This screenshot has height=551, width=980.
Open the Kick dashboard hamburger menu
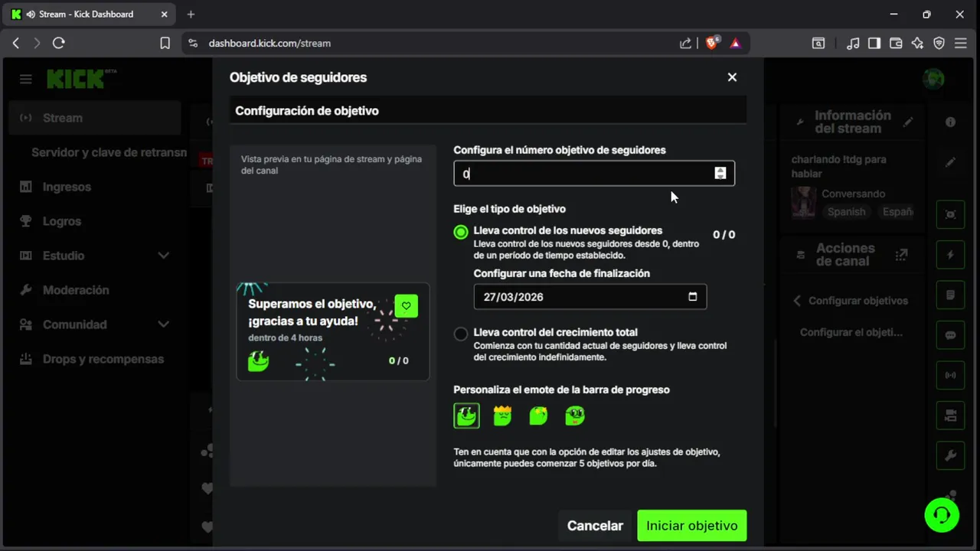click(26, 79)
